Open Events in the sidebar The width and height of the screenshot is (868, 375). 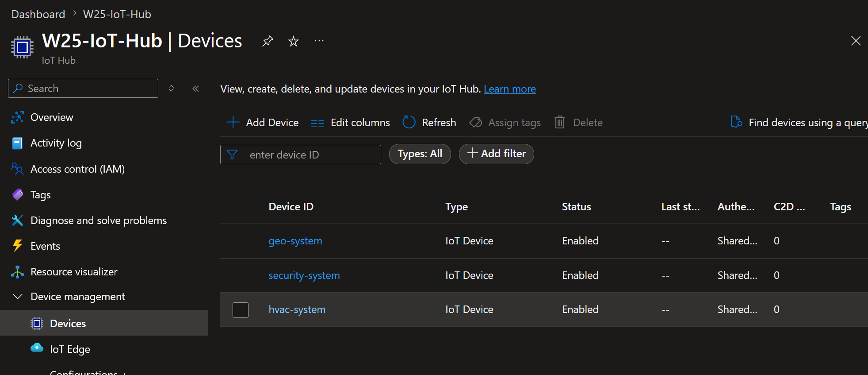click(x=45, y=246)
